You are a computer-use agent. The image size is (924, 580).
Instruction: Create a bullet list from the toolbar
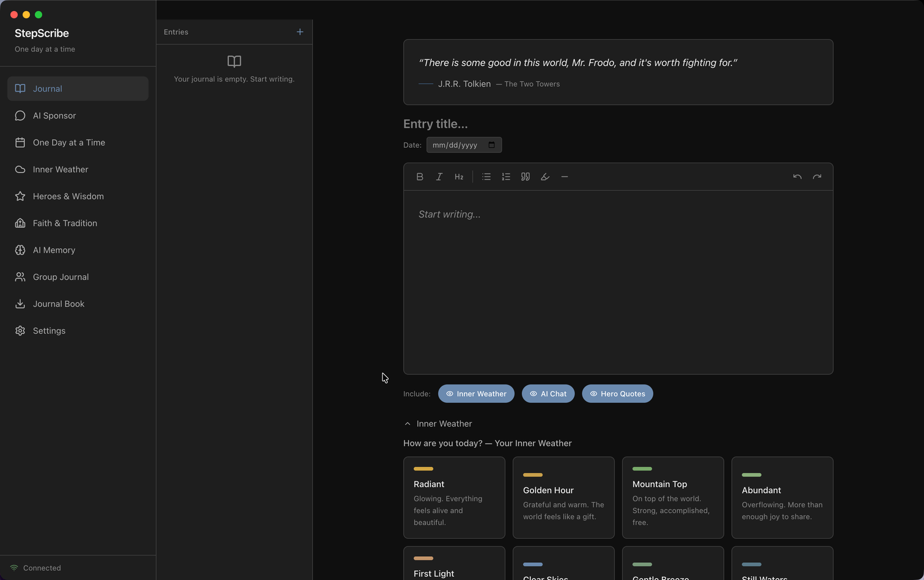point(486,177)
